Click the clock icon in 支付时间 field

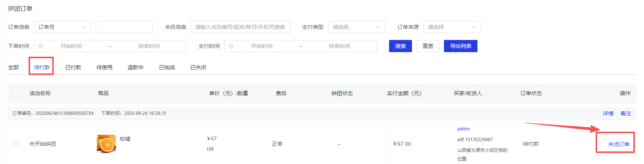231,46
